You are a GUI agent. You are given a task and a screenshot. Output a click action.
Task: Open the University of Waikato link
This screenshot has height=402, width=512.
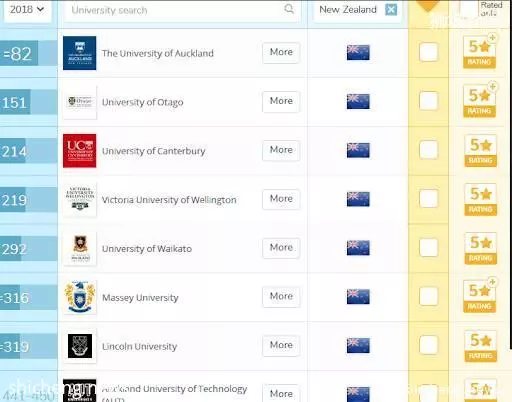(147, 249)
